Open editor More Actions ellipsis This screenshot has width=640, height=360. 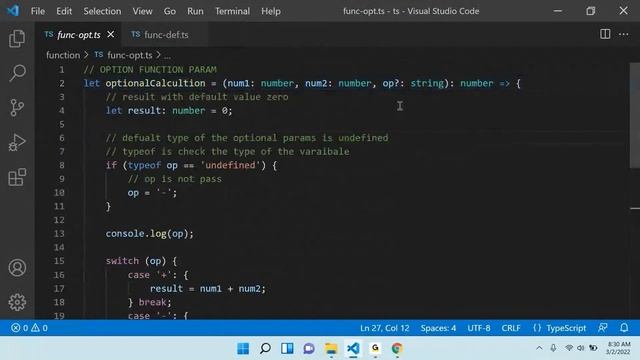[623, 34]
